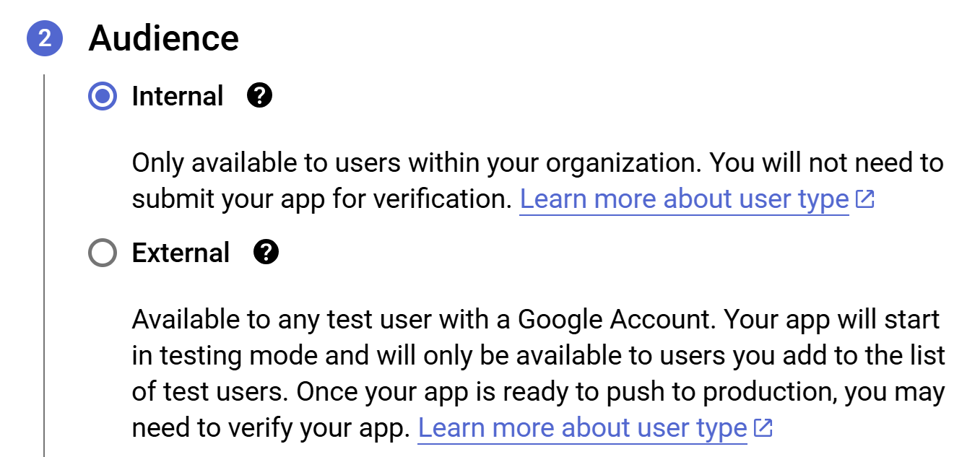Image resolution: width=980 pixels, height=457 pixels.
Task: Select the Internal audience radio button
Action: [103, 96]
